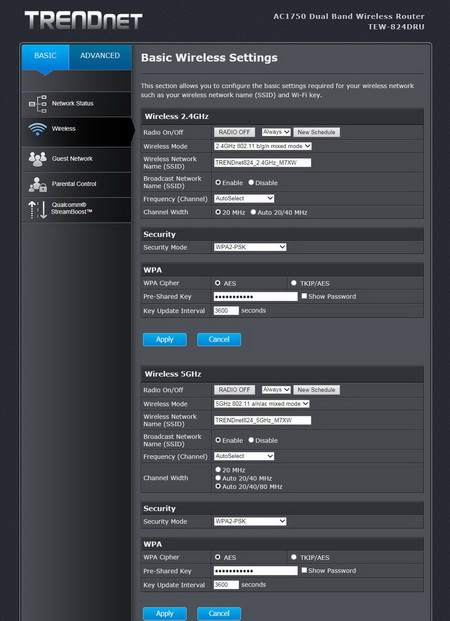Check Show Password under 2.4GHz WPA
This screenshot has width=450, height=621.
tap(304, 296)
